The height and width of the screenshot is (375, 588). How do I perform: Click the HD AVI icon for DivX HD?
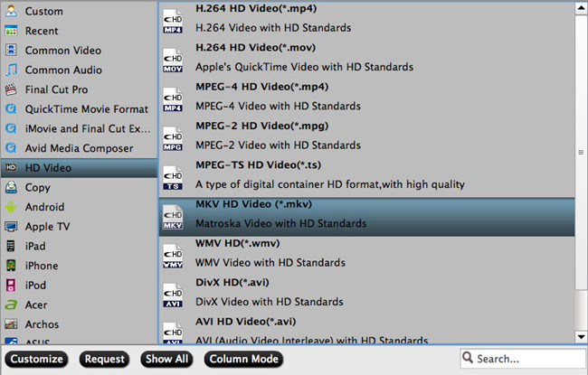point(173,295)
